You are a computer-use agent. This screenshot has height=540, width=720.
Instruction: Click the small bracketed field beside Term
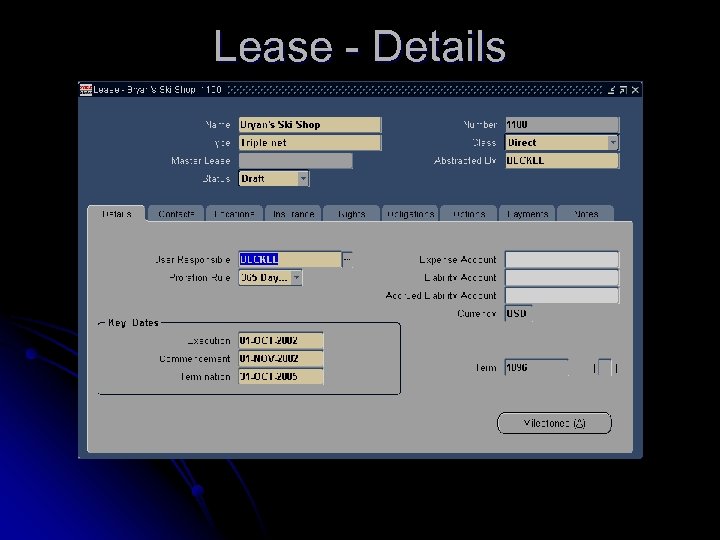coord(605,368)
